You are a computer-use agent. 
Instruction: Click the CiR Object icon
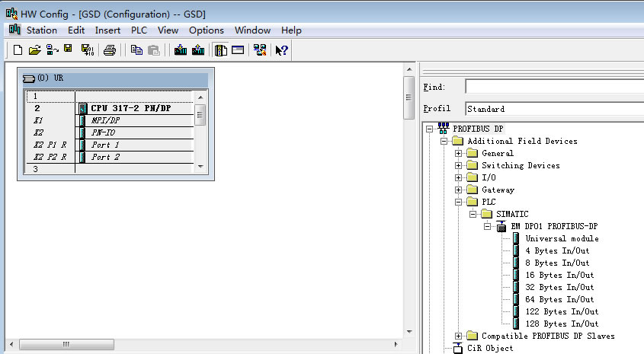[x=457, y=348]
